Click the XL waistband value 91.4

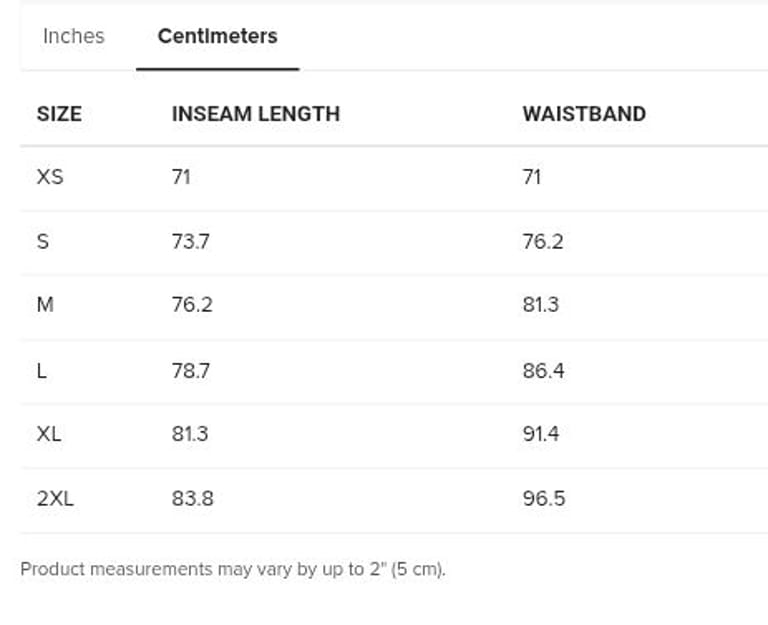(x=540, y=434)
